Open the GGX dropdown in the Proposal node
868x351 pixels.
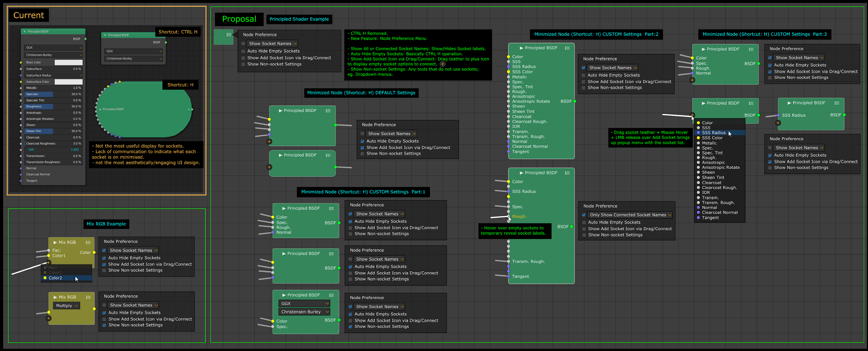pyautogui.click(x=304, y=304)
